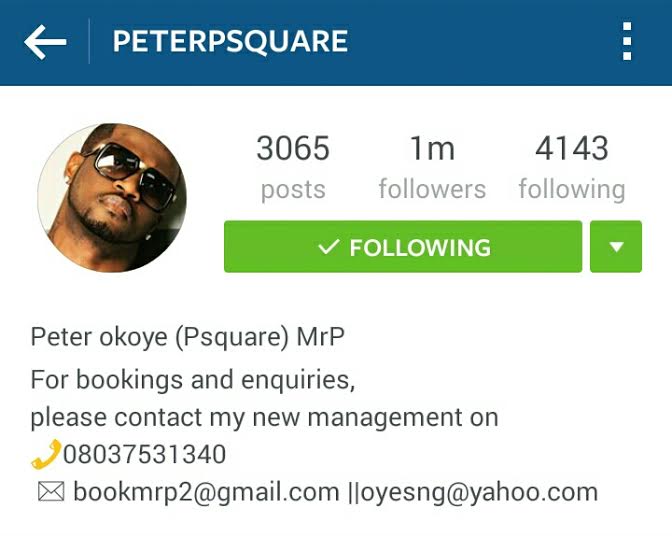This screenshot has height=537, width=672.
Task: Open the 4143 following list
Action: pyautogui.click(x=572, y=167)
